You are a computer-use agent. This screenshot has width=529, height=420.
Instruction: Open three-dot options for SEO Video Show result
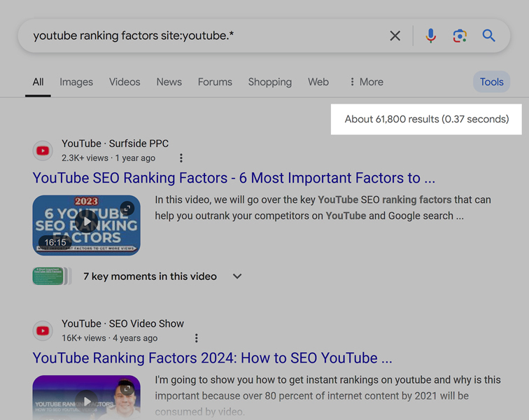(x=197, y=338)
